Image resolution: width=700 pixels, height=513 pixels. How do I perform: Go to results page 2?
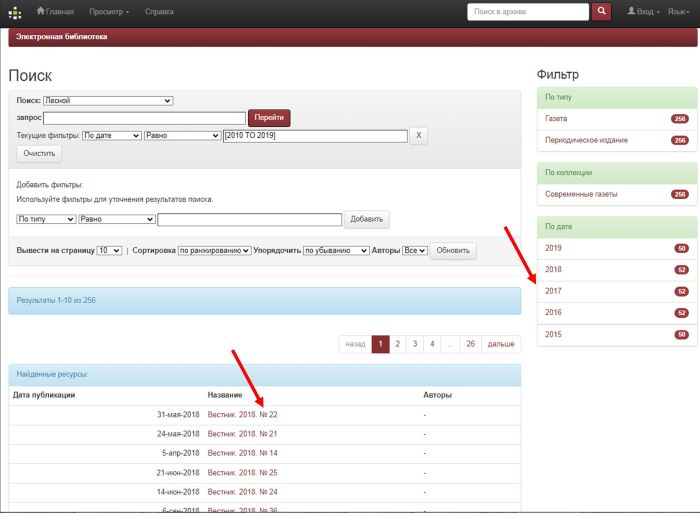pos(398,344)
